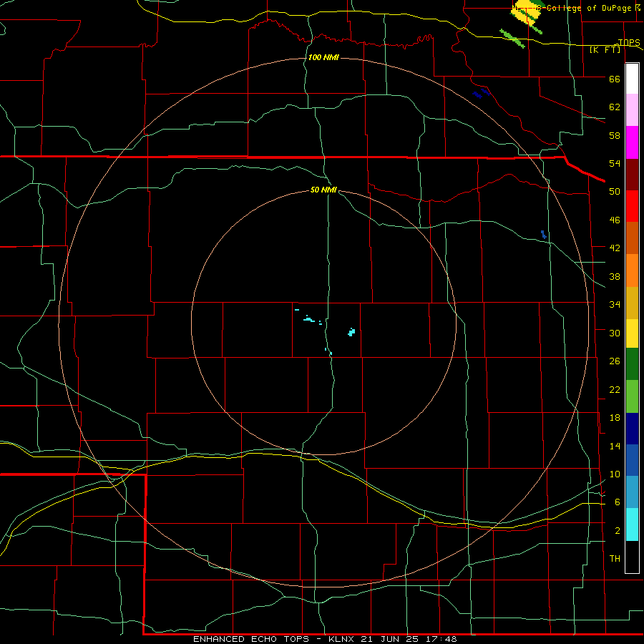644x644 pixels.
Task: Click the 17:48 time stamp
Action: click(441, 639)
